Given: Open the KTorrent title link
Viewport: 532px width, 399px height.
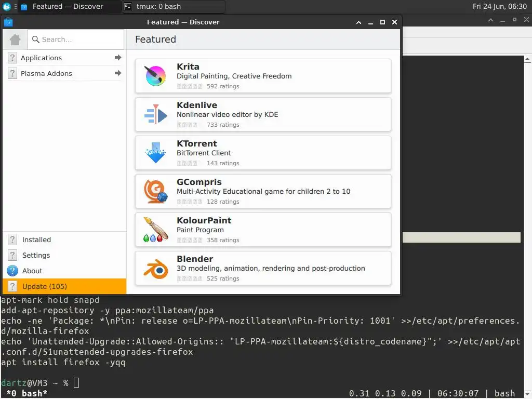Looking at the screenshot, I should pos(197,143).
